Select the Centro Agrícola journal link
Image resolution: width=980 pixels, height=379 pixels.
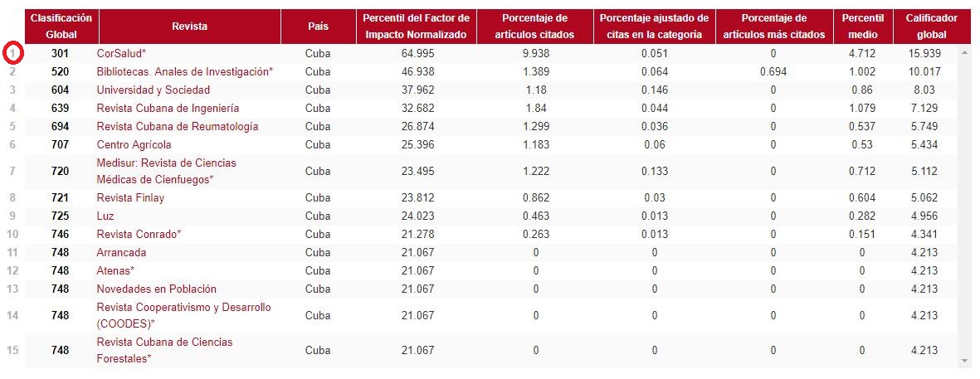134,144
